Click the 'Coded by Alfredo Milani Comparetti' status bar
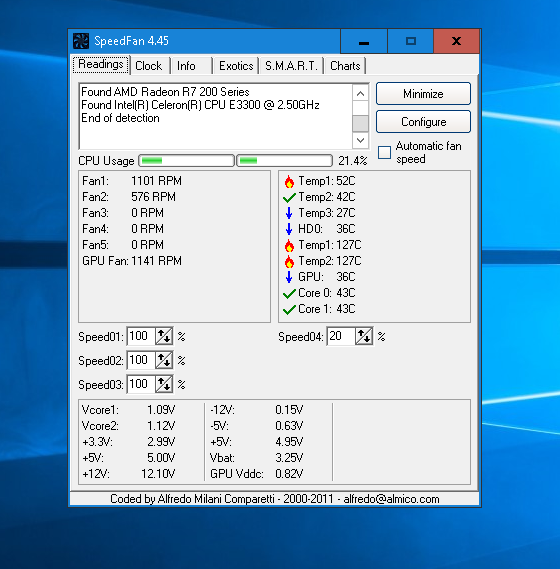This screenshot has width=560, height=569. coord(274,499)
